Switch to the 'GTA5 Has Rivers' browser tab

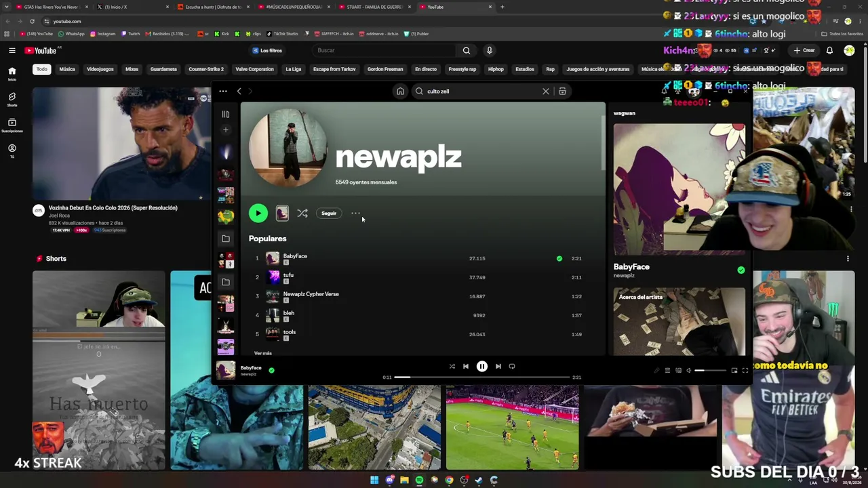click(52, 7)
